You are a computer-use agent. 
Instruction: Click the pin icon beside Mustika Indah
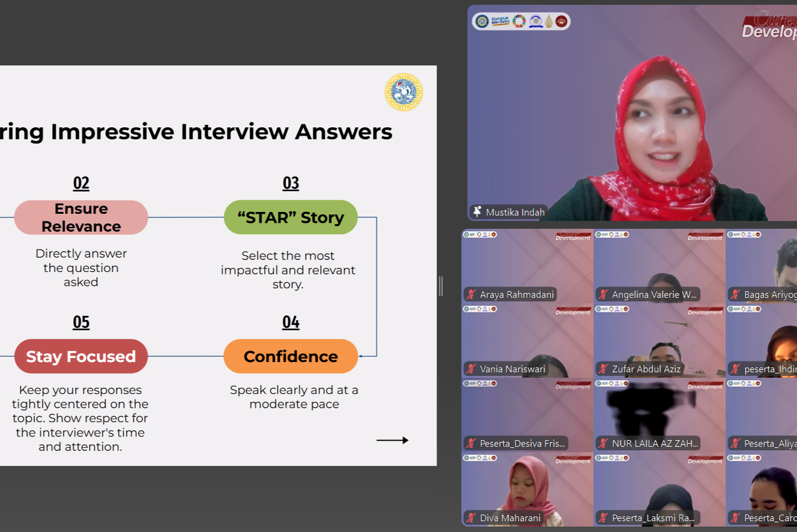477,212
